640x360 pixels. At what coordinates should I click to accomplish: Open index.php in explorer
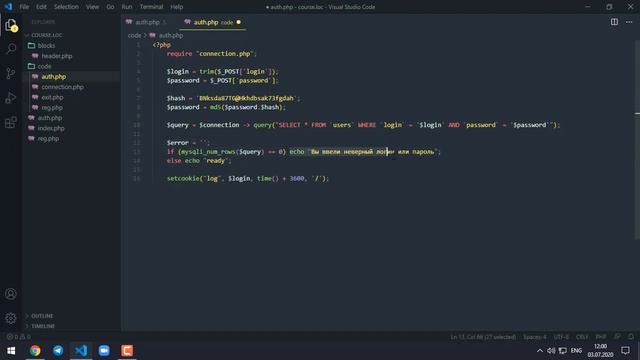pos(51,128)
